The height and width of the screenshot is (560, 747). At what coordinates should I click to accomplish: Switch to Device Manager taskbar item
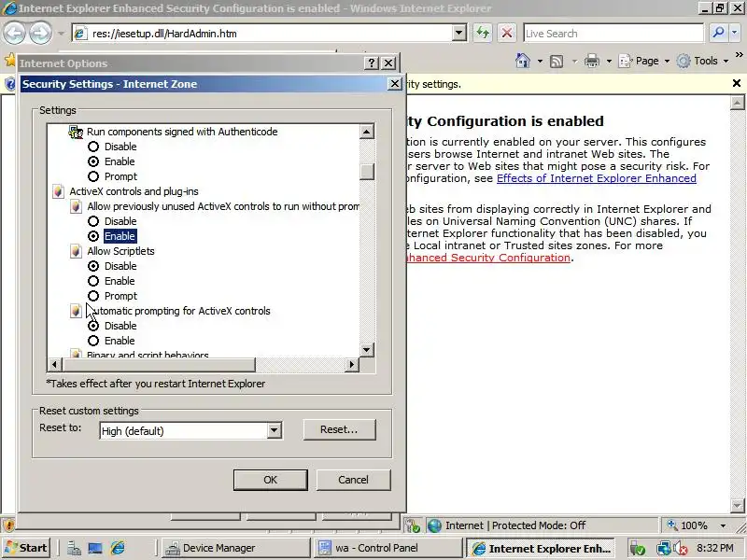pos(235,548)
